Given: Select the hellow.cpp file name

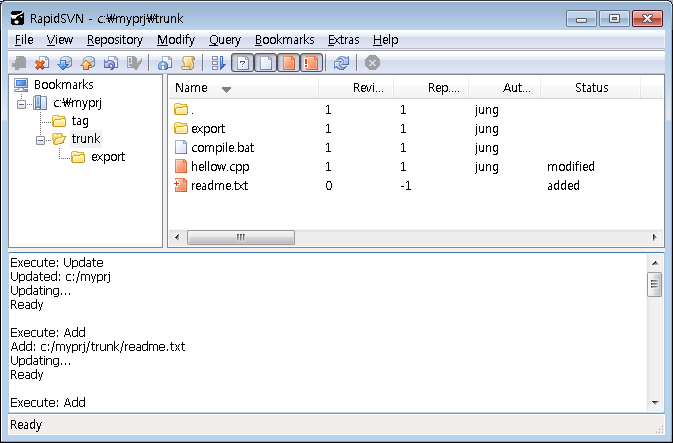Looking at the screenshot, I should pos(220,167).
